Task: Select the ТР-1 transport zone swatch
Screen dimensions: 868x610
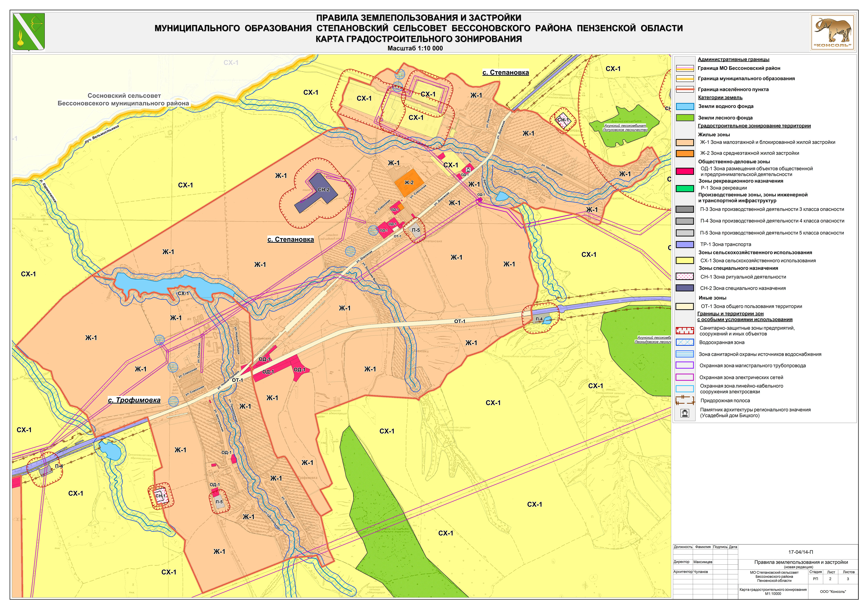Action: tap(685, 245)
